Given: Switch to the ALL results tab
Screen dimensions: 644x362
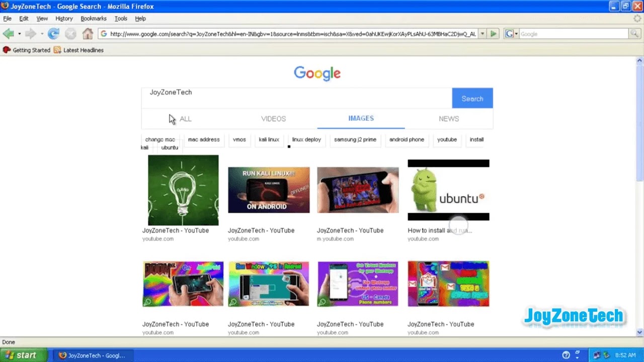Looking at the screenshot, I should point(186,119).
